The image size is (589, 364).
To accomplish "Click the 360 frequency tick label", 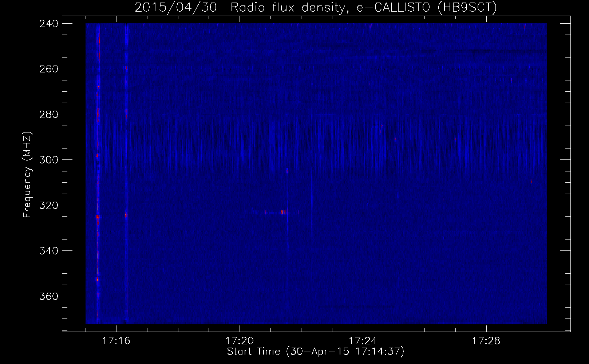I will (49, 297).
